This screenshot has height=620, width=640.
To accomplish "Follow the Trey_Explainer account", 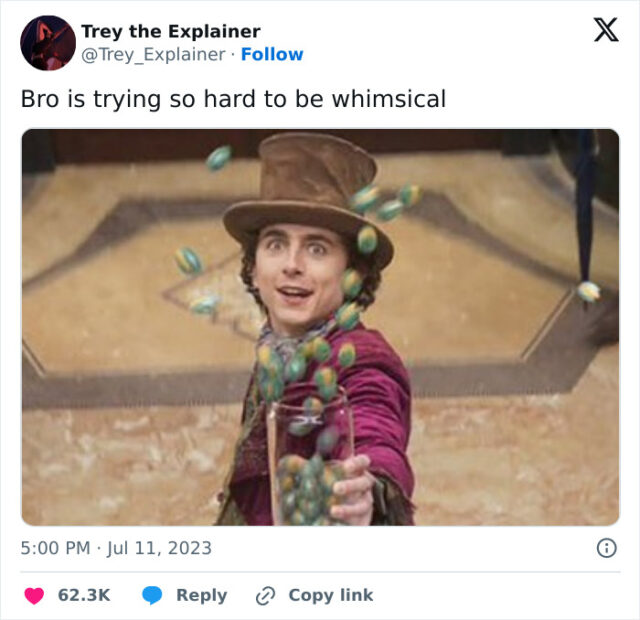I will pyautogui.click(x=272, y=54).
